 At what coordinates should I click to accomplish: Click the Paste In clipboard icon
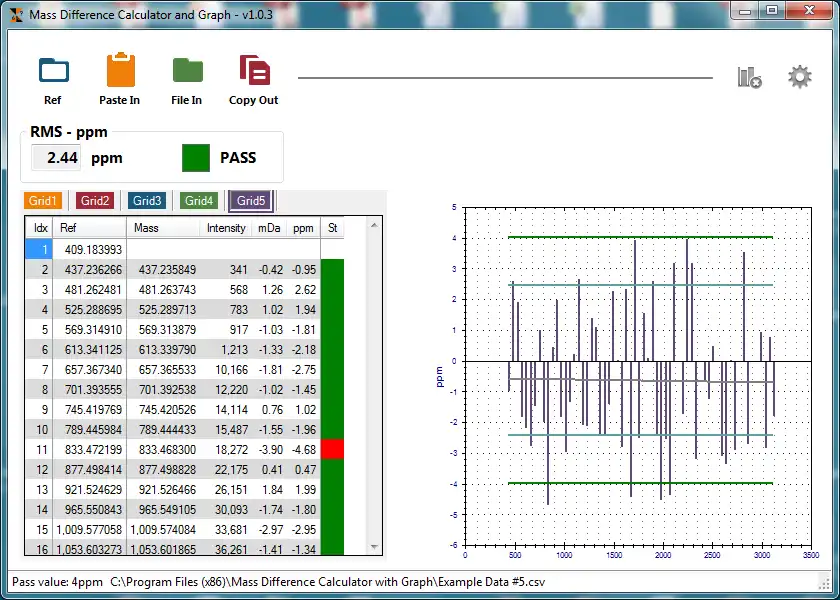[121, 70]
